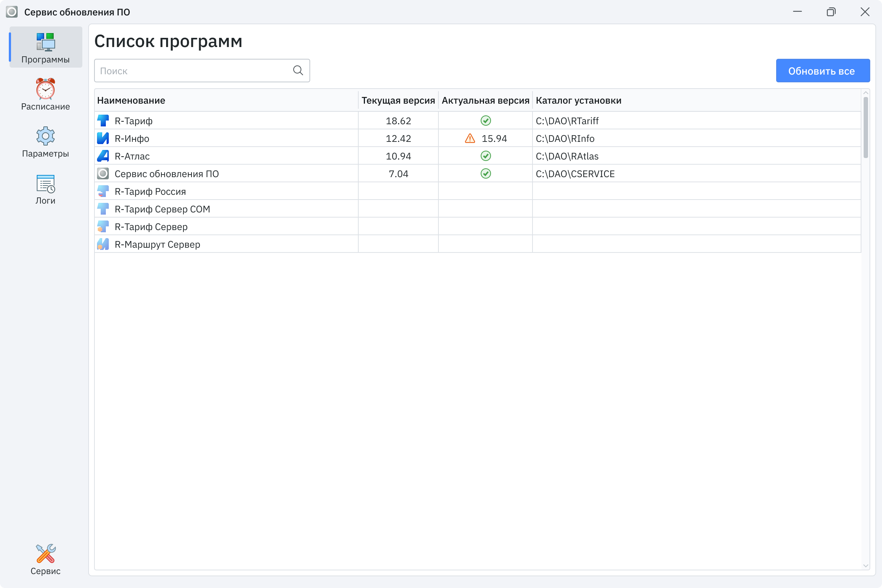Image resolution: width=882 pixels, height=588 pixels.
Task: Select the R-Тариф Россия row name
Action: [x=150, y=191]
